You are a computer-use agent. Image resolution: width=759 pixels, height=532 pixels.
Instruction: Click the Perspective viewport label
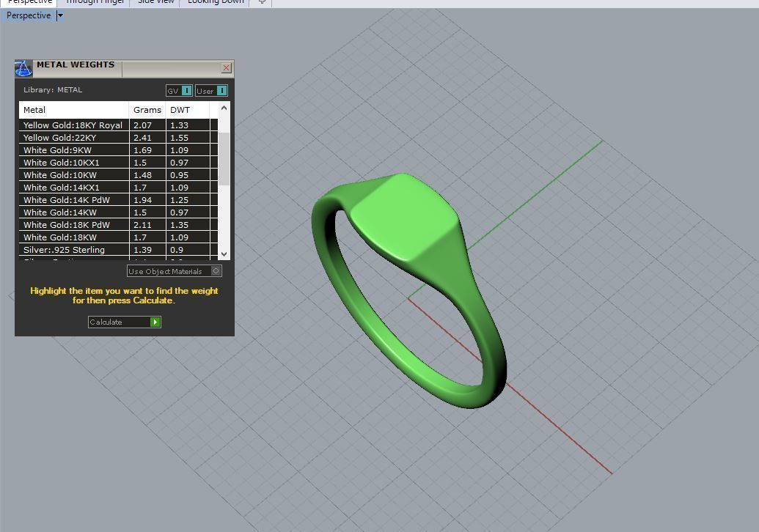29,15
